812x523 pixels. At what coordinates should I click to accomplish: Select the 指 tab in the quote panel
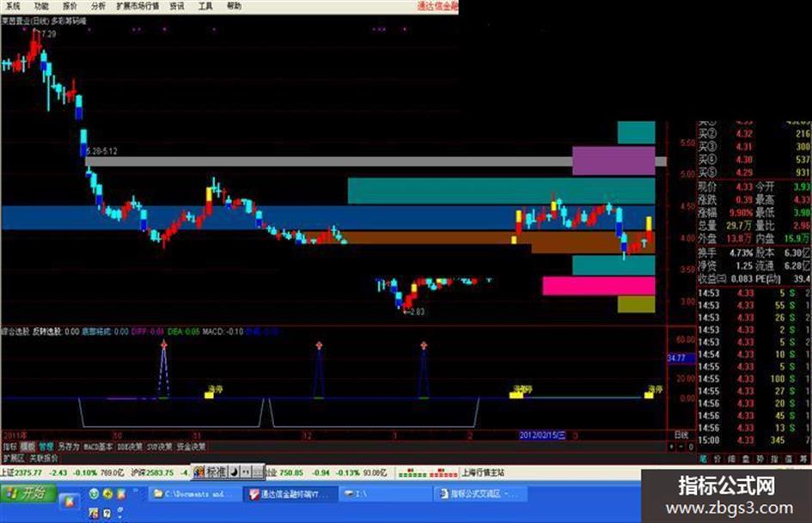(774, 459)
